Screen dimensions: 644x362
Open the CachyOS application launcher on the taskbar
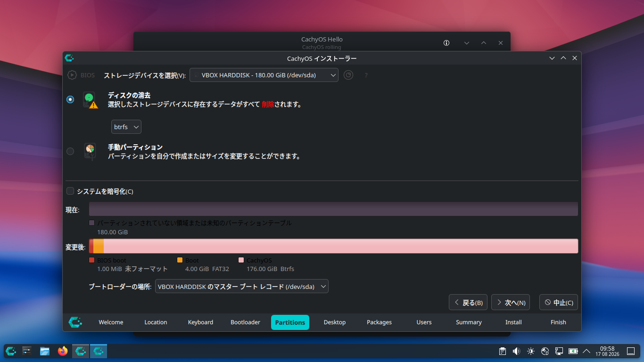[x=11, y=351]
